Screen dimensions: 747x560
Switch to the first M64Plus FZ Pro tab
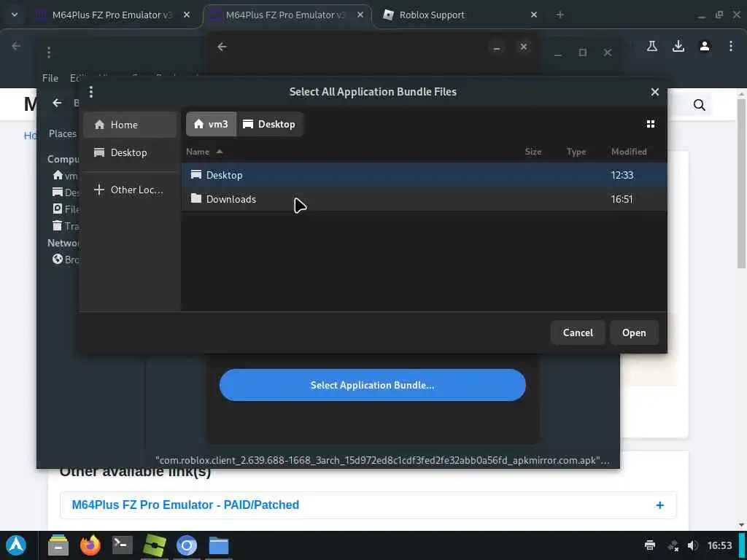point(112,15)
